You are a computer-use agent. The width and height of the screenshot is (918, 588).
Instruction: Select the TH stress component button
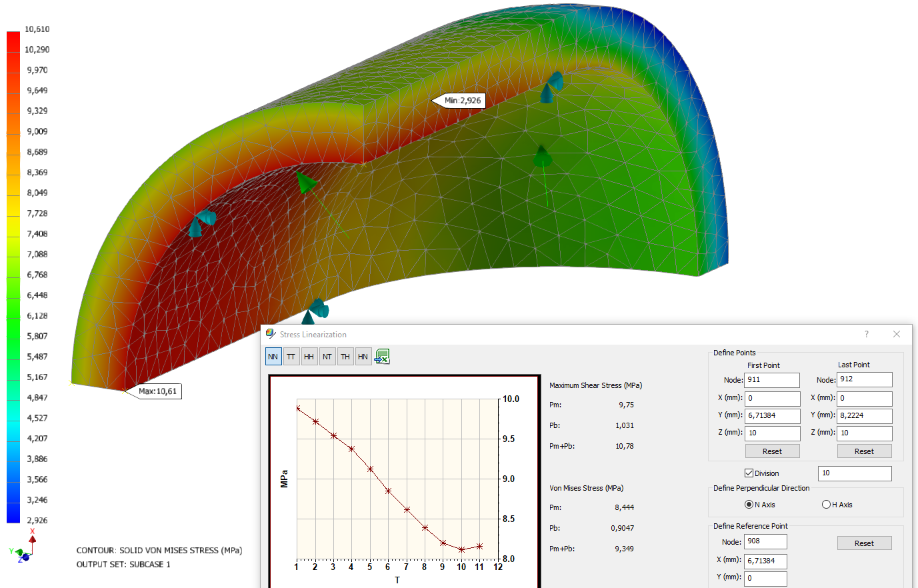tap(345, 357)
